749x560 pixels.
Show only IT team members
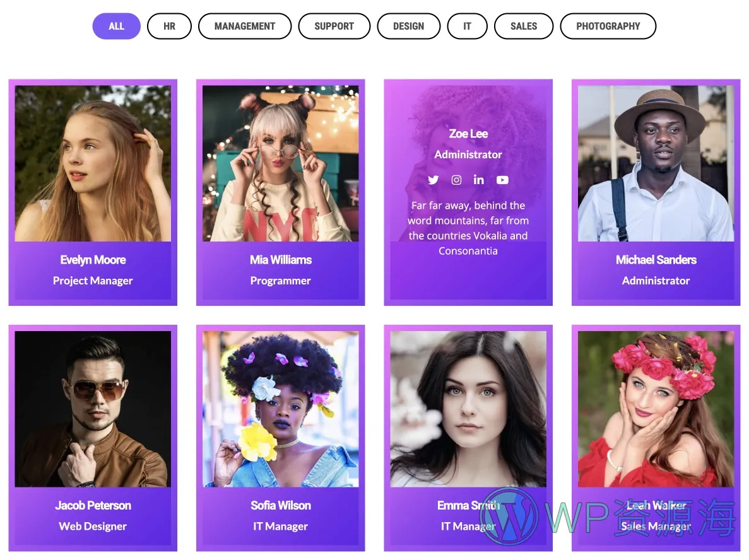click(467, 26)
